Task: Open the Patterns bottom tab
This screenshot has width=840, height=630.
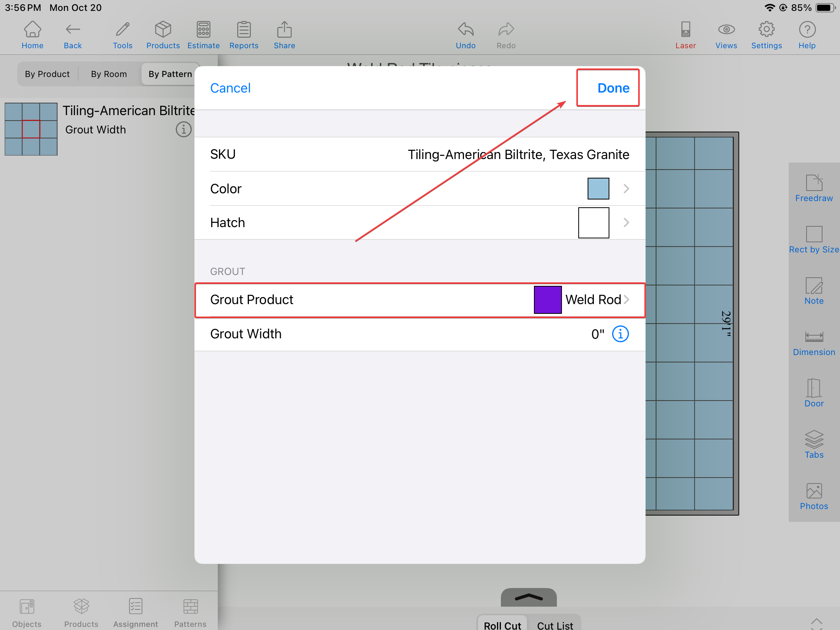Action: [190, 613]
